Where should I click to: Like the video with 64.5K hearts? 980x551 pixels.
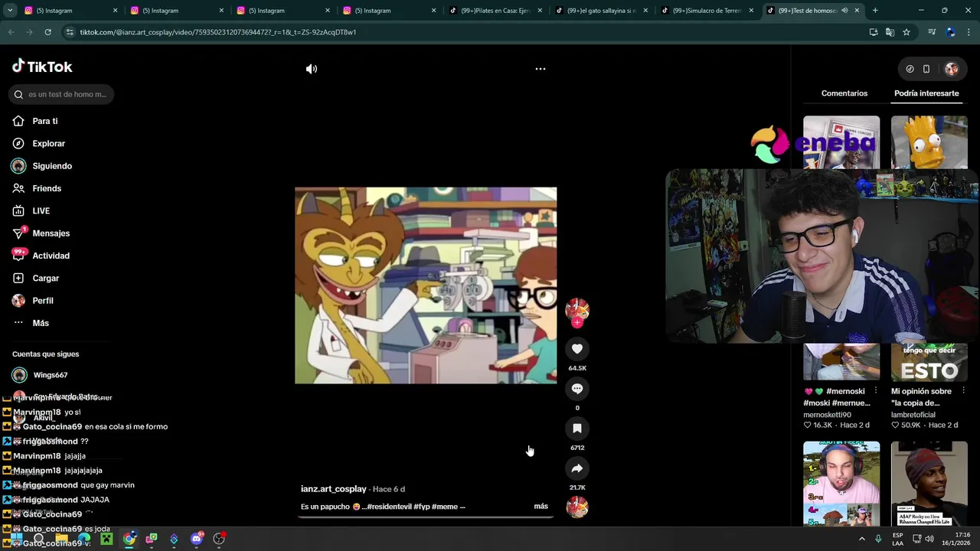577,349
